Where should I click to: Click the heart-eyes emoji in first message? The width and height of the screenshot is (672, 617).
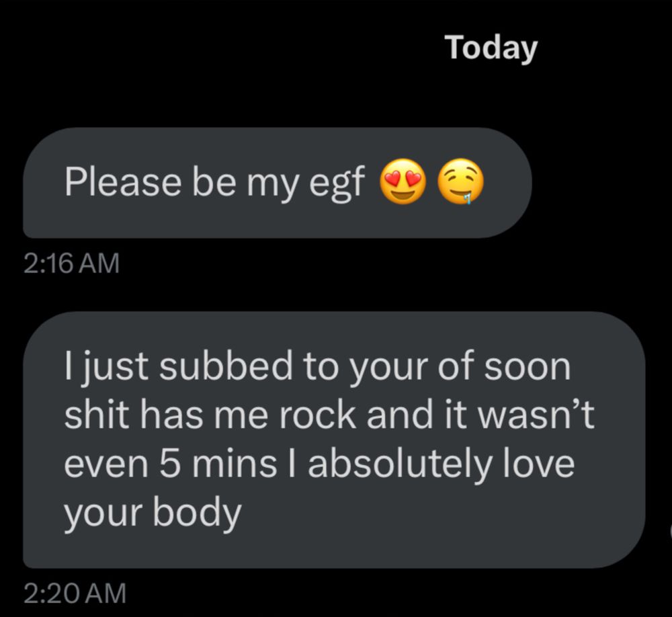(403, 181)
